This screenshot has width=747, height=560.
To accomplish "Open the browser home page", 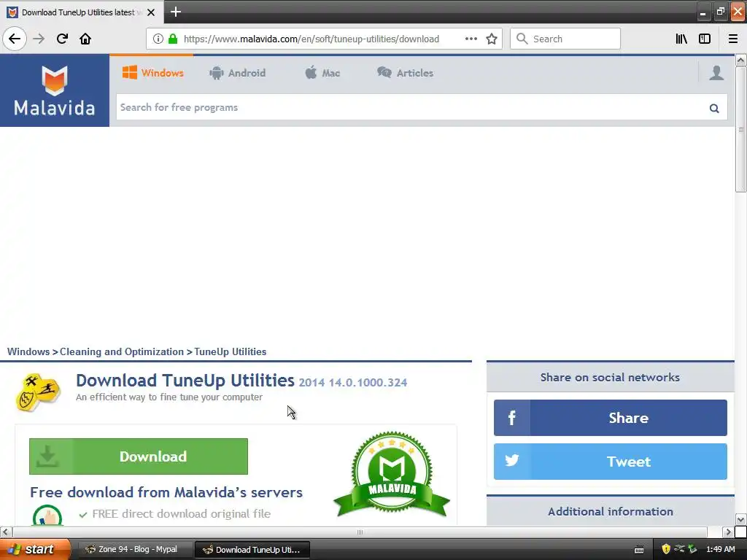I will click(85, 39).
